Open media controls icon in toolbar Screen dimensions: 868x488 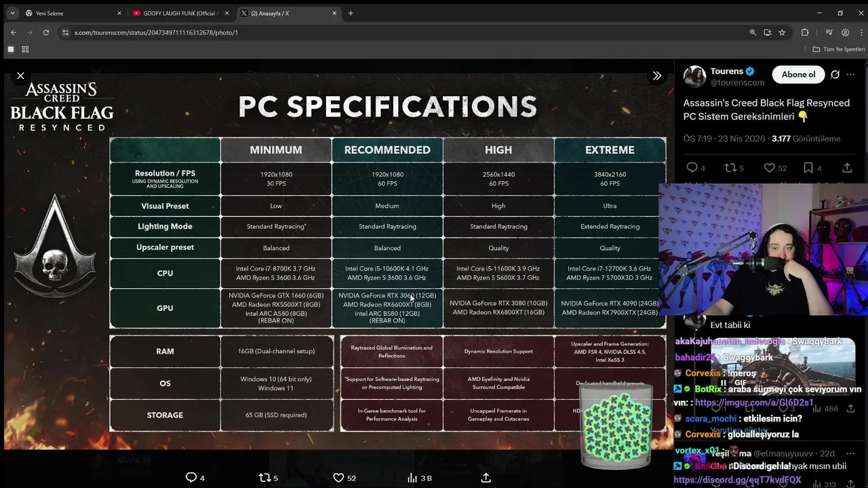click(829, 32)
